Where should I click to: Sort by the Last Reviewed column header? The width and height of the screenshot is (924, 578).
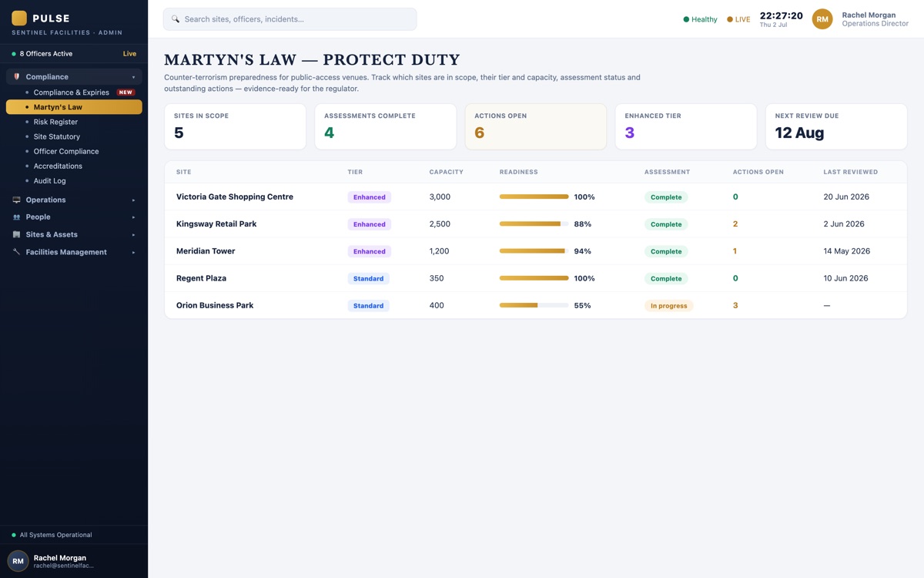[x=850, y=172]
